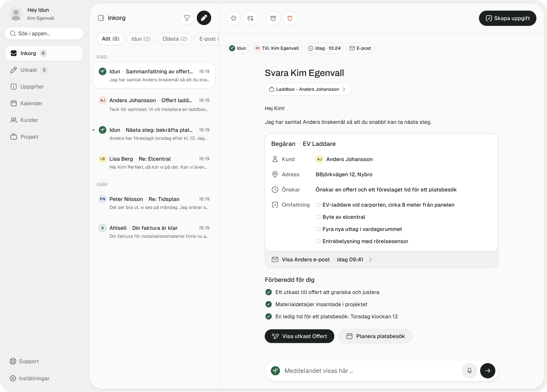Open Idun Sammanfattning av offert message
The height and width of the screenshot is (392, 547).
click(154, 75)
